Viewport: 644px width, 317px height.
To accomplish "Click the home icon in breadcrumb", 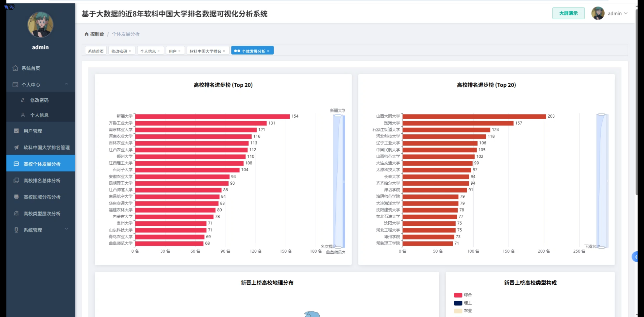I will (87, 34).
